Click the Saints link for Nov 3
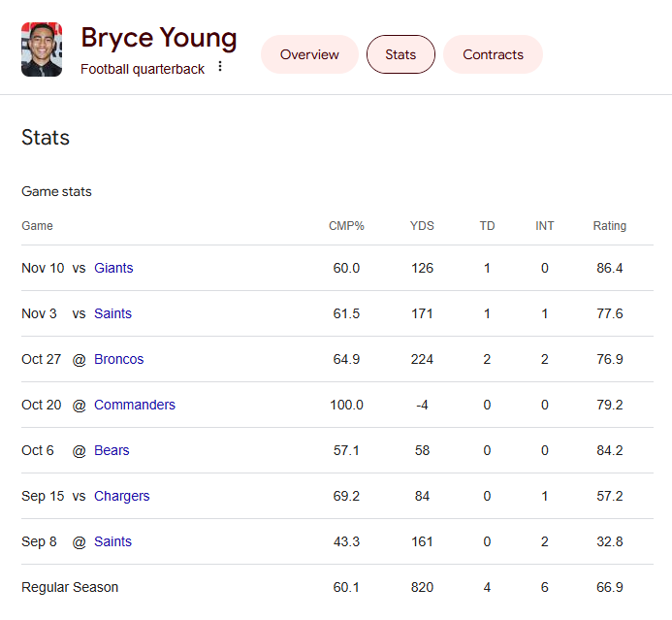Screen dimensions: 672x620 click(112, 313)
